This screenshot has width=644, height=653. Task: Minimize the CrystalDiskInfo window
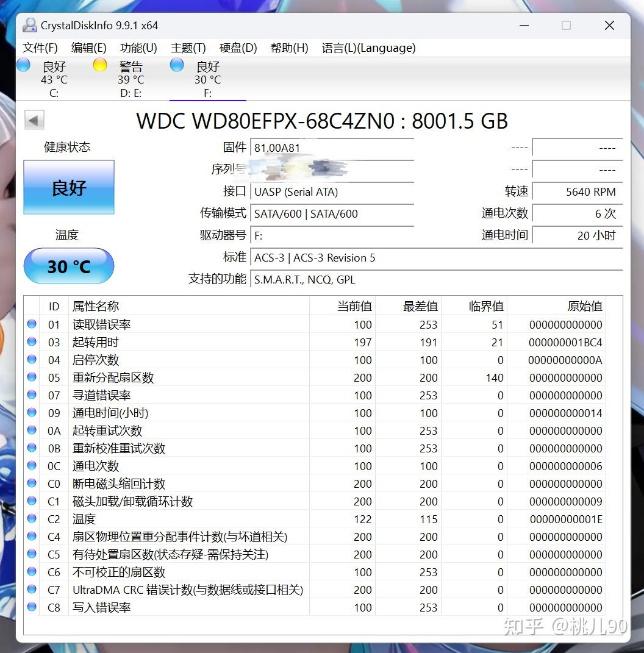(x=524, y=26)
